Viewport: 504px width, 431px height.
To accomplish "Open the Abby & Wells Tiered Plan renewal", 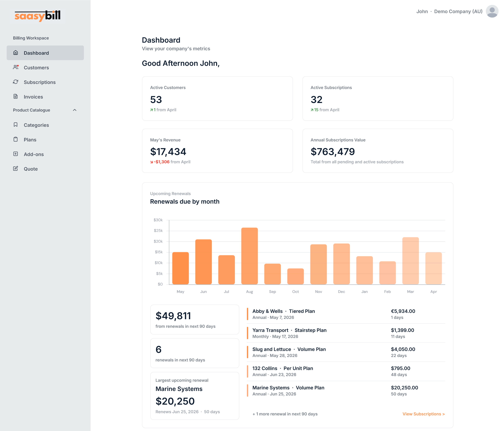I will [346, 314].
